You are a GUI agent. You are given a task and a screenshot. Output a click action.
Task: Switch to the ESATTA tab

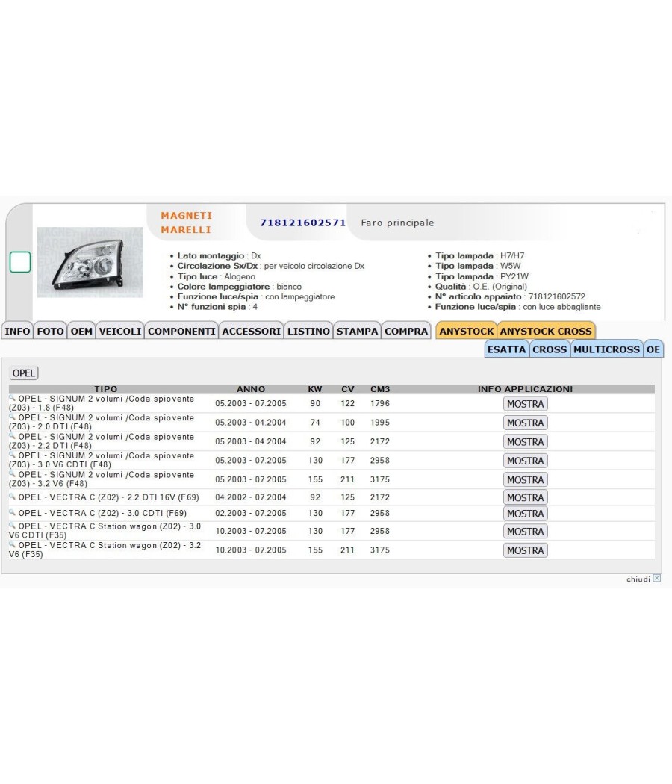tap(506, 349)
